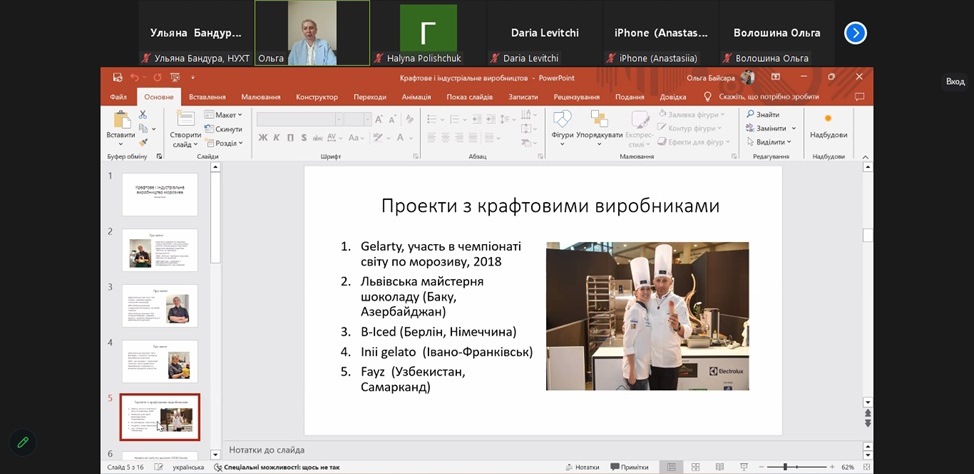Open the Add-ins (Надбудови) icon
The width and height of the screenshot is (974, 474).
point(828,122)
